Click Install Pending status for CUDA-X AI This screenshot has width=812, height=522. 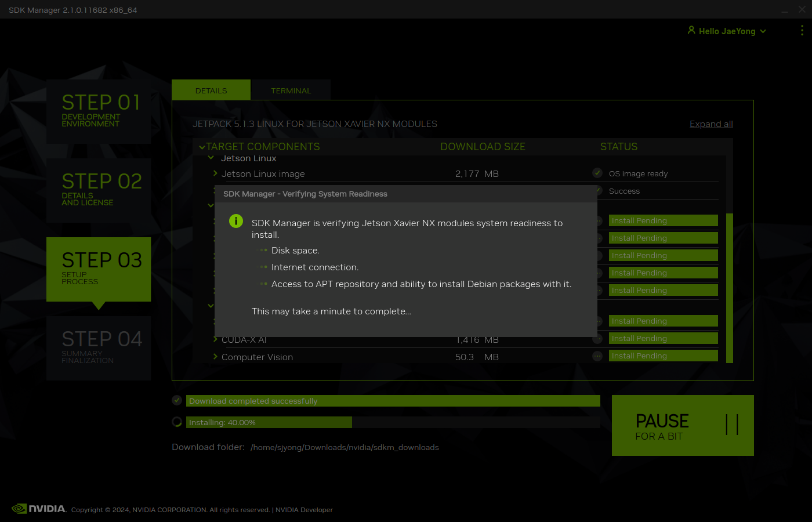point(664,338)
